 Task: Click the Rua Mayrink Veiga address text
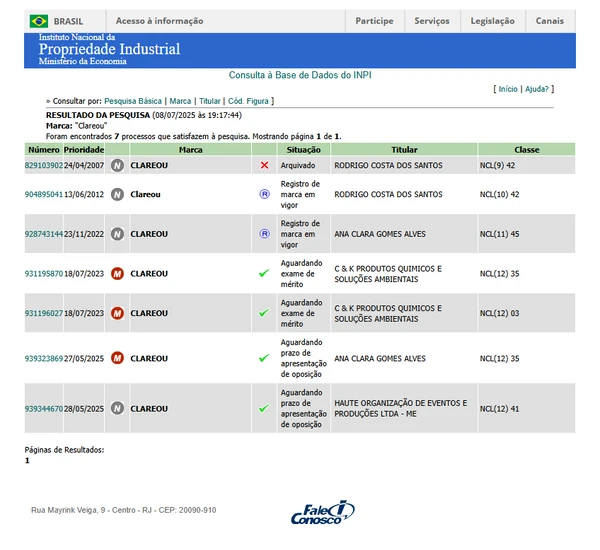point(124,510)
